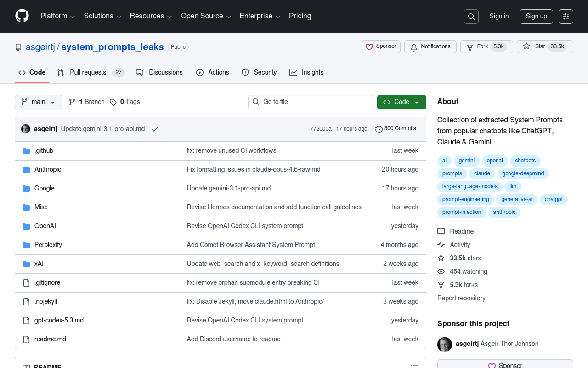Open the 300 Commits history icon
Viewport: 588px width, 368px height.
click(379, 129)
